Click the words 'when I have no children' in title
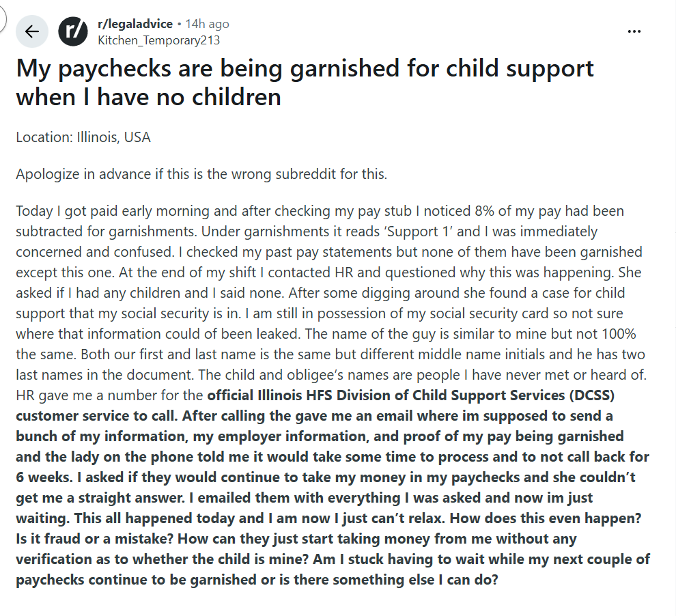This screenshot has height=616, width=676. 148,97
